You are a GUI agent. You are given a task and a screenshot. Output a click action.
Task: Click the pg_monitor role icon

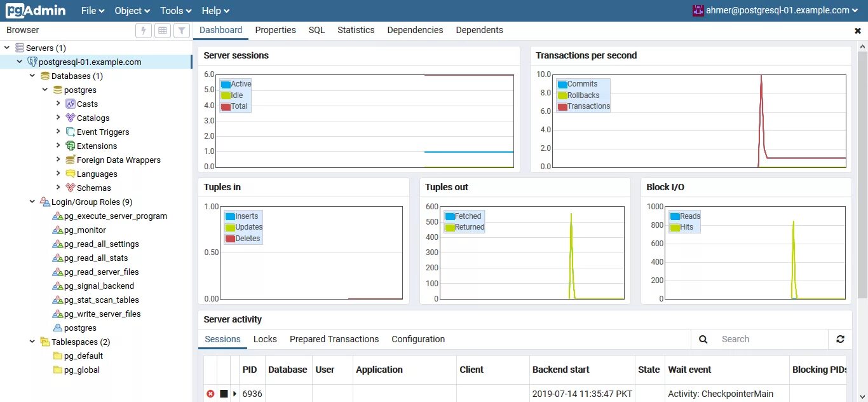pyautogui.click(x=58, y=230)
